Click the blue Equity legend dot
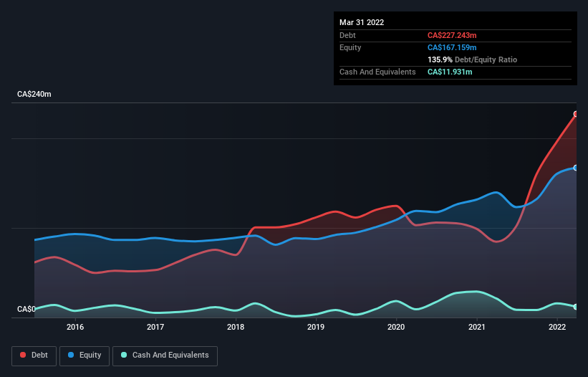This screenshot has height=377, width=588. (x=71, y=355)
